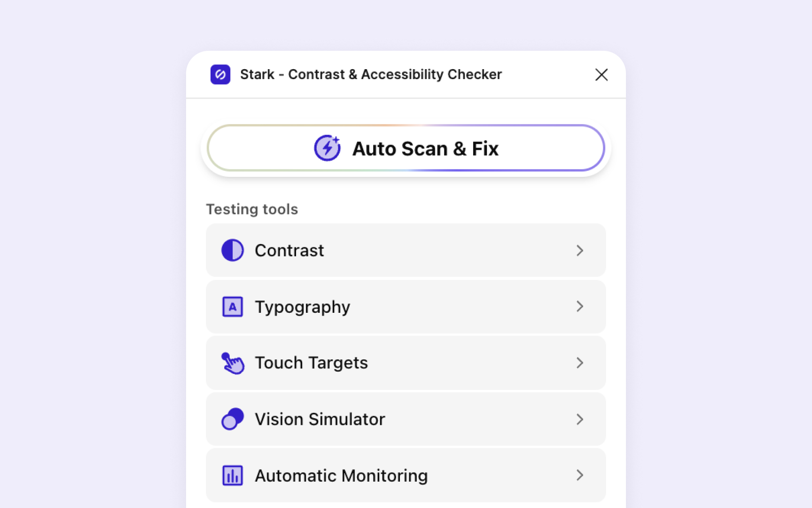Launch the Vision Simulator

(x=406, y=419)
